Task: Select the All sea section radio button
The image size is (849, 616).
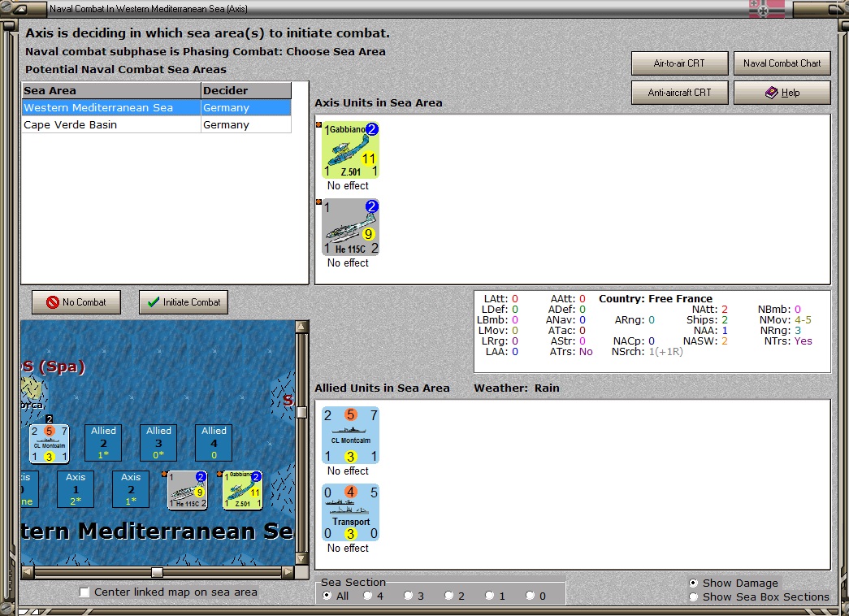Action: click(327, 596)
